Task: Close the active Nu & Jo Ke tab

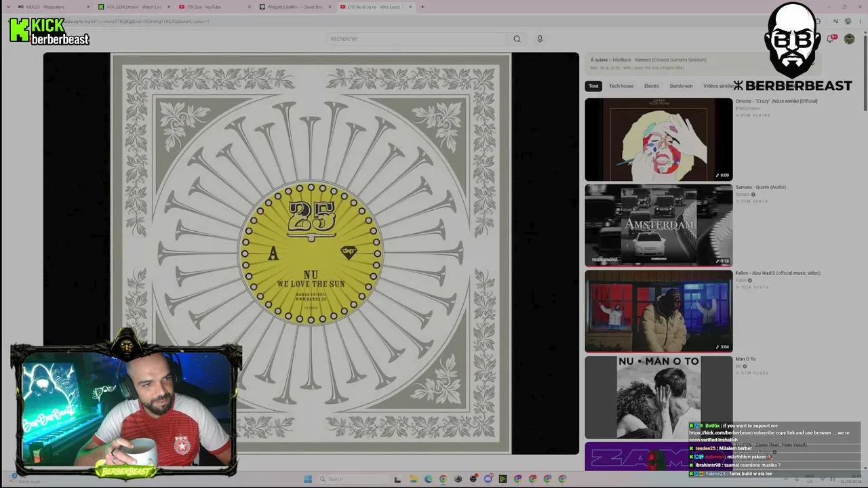Action: click(x=410, y=7)
